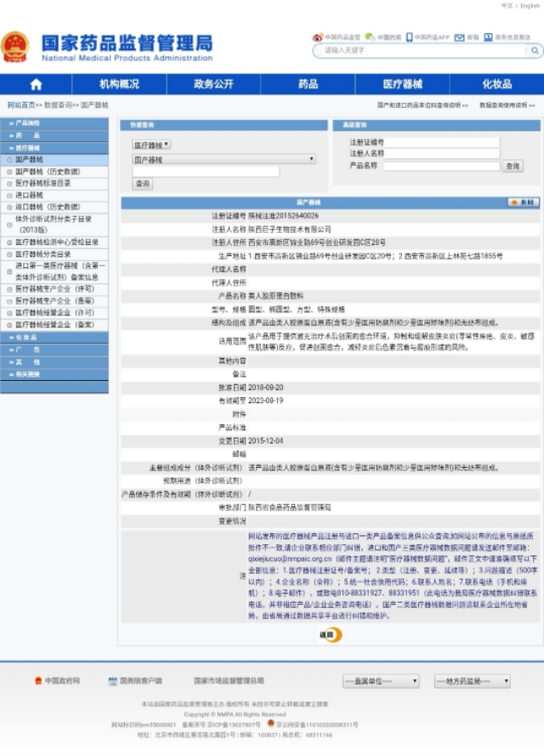Open the small 医疗器械 category dropdown
The width and height of the screenshot is (544, 756).
pyautogui.click(x=151, y=145)
